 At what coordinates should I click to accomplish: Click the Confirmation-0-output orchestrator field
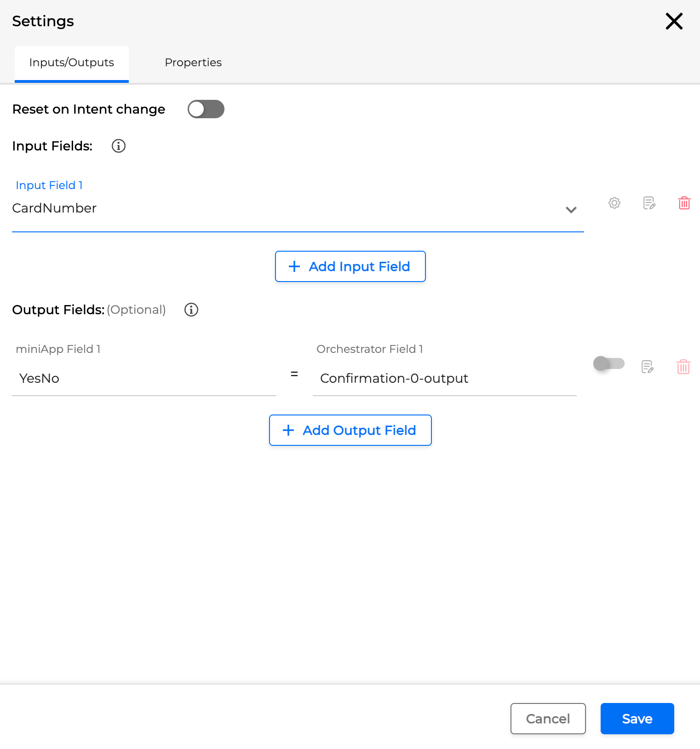(445, 379)
